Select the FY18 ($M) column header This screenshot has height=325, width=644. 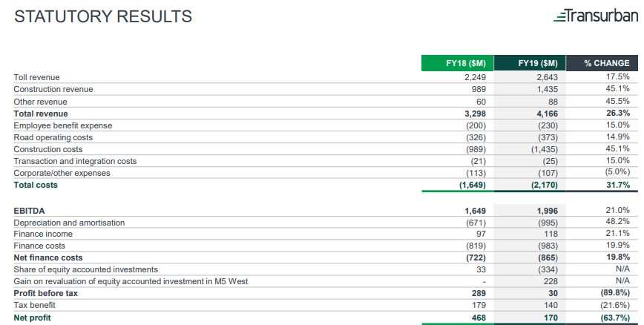pyautogui.click(x=458, y=63)
